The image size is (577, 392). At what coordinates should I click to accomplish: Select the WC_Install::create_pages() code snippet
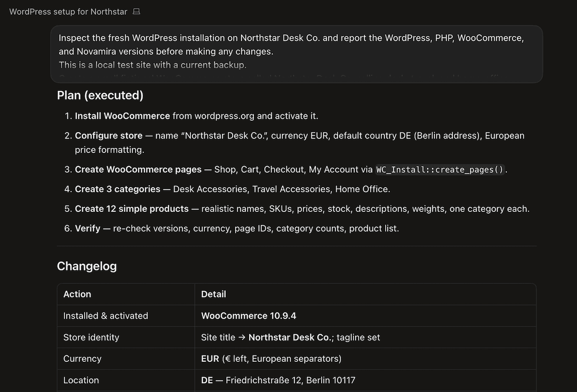coord(440,170)
